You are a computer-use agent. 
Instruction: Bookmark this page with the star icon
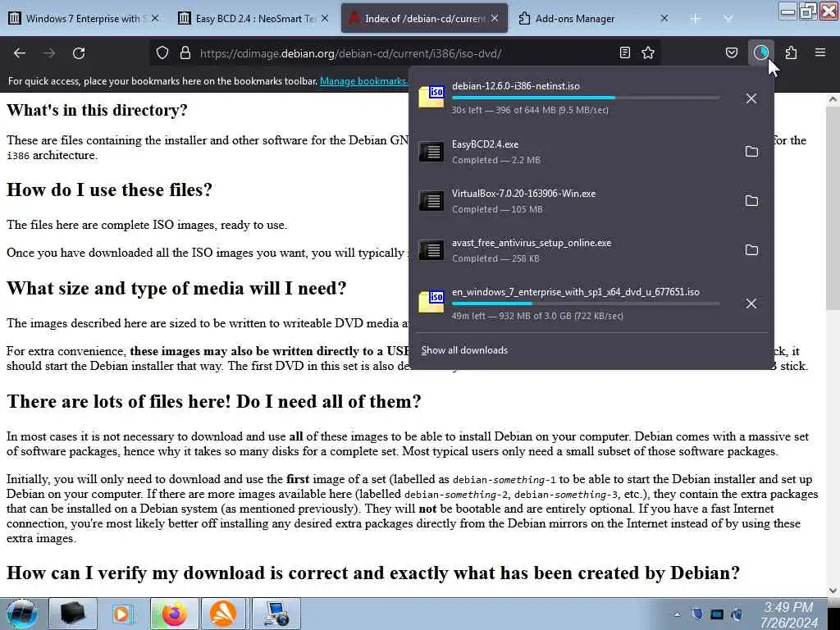coord(648,52)
